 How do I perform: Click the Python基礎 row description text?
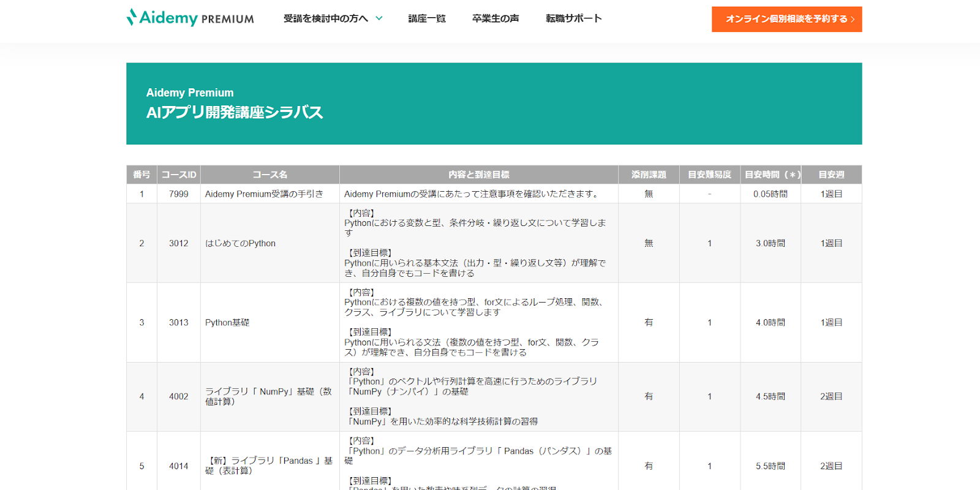(475, 322)
